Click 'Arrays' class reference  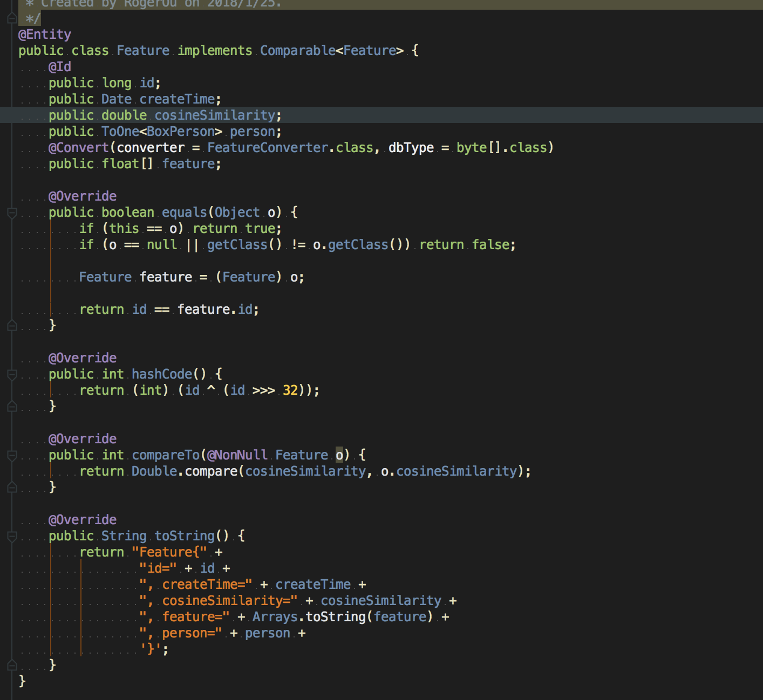click(x=275, y=617)
